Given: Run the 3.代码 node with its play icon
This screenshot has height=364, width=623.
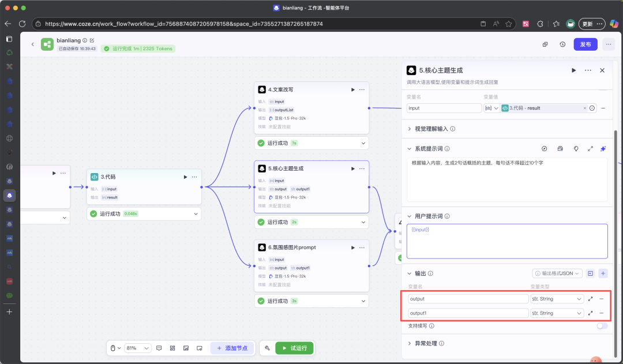Looking at the screenshot, I should pyautogui.click(x=185, y=177).
